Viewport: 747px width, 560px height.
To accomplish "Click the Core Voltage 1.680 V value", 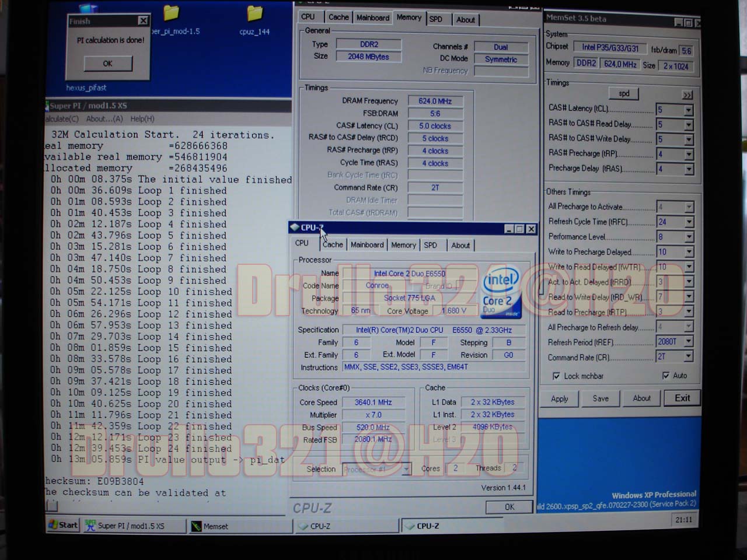I will coord(453,310).
